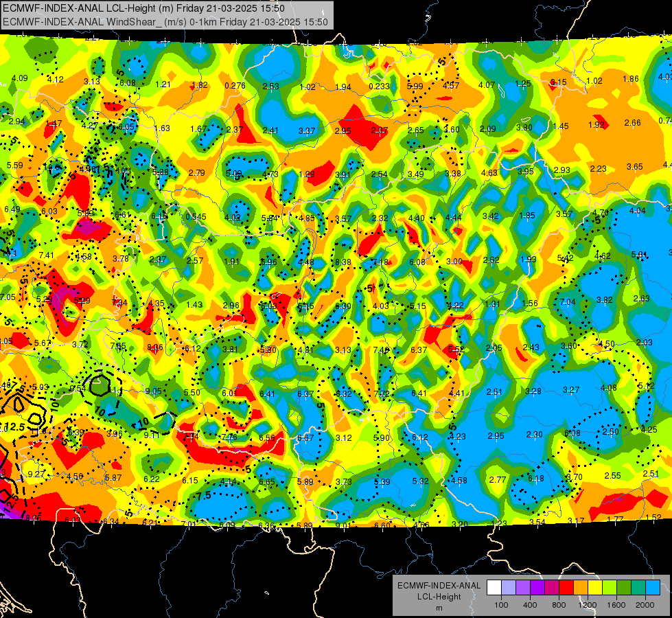Click wind shear value "1.86"
Viewport: 672px width, 618px height.
tap(631, 78)
